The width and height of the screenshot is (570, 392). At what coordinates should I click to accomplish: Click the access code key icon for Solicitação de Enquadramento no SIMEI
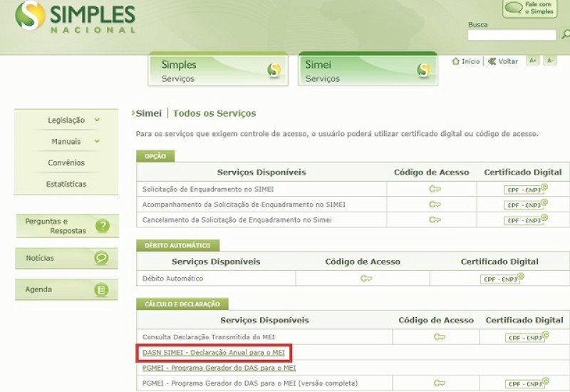pos(435,189)
